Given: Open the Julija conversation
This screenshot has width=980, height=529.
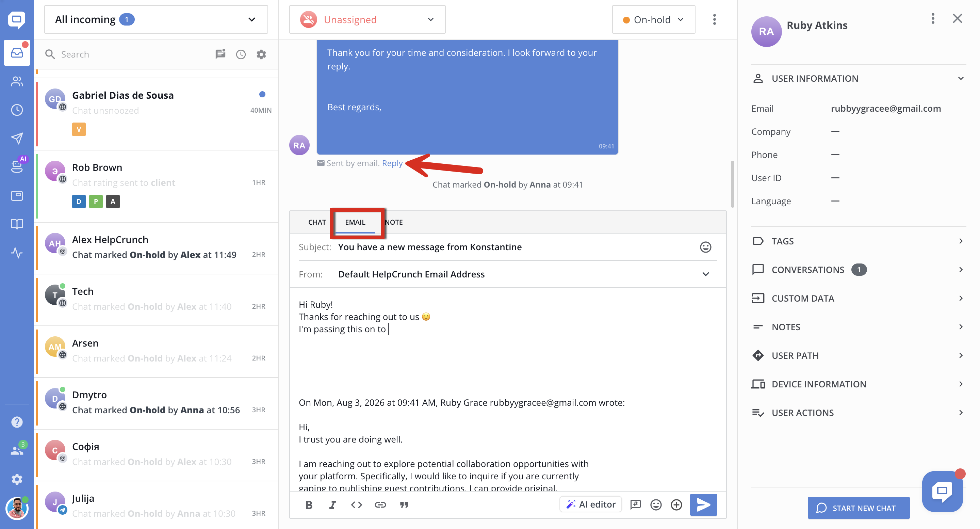Looking at the screenshot, I should [158, 506].
